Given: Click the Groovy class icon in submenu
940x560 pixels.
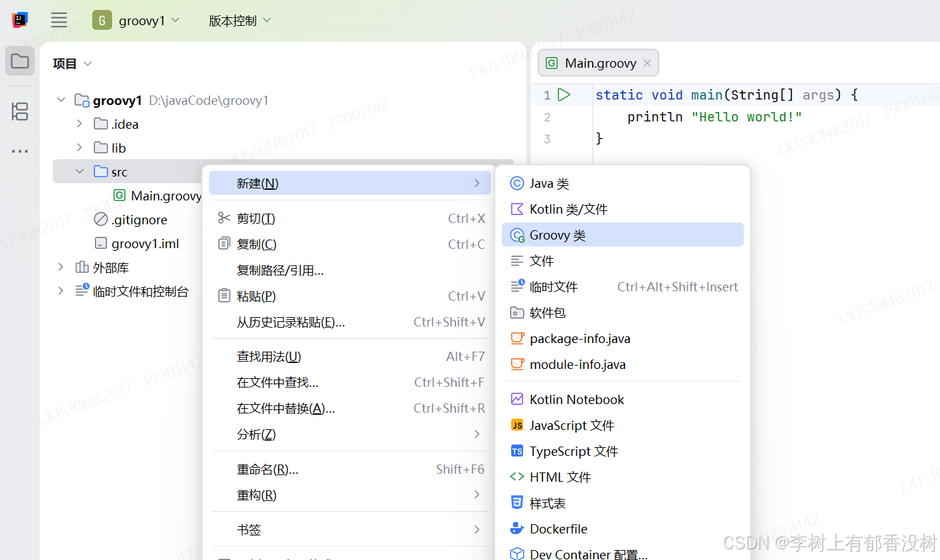Looking at the screenshot, I should (x=518, y=235).
